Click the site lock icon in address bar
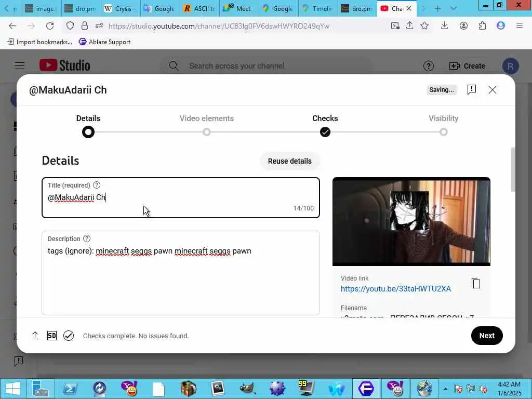The width and height of the screenshot is (532, 399). tap(85, 26)
